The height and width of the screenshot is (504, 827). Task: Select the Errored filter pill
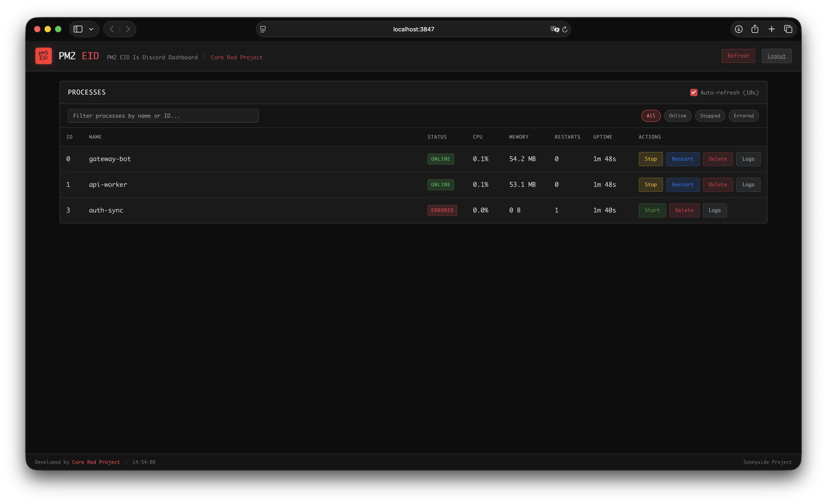pos(743,116)
